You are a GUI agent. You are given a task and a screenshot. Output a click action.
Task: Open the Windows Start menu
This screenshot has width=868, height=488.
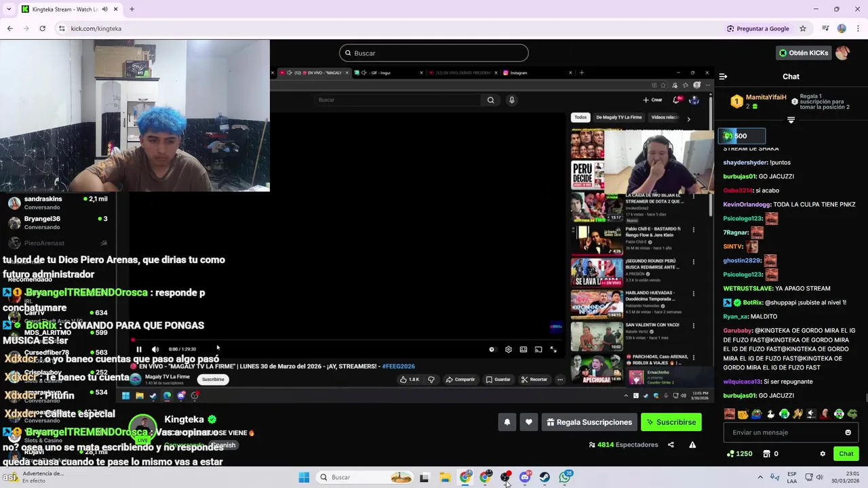pyautogui.click(x=304, y=477)
